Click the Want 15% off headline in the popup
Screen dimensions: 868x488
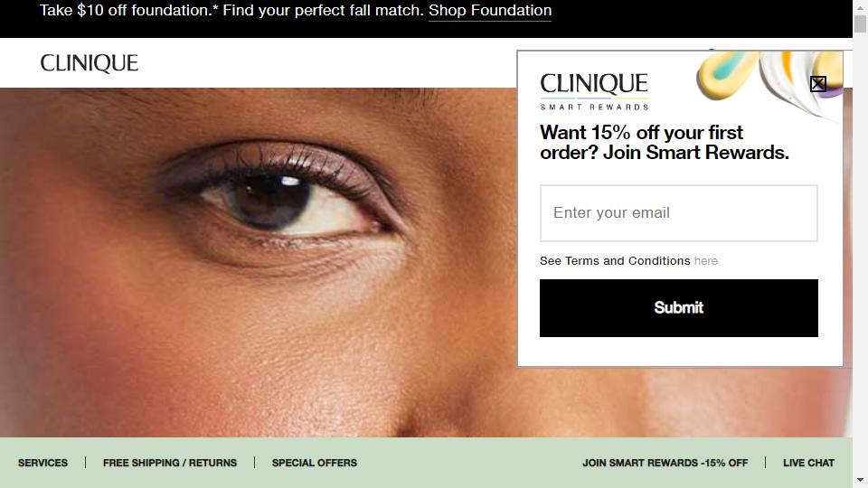click(x=665, y=142)
